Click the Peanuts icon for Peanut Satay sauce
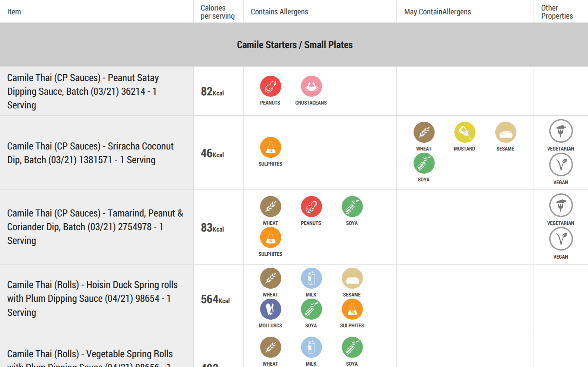The height and width of the screenshot is (367, 588). [x=270, y=86]
